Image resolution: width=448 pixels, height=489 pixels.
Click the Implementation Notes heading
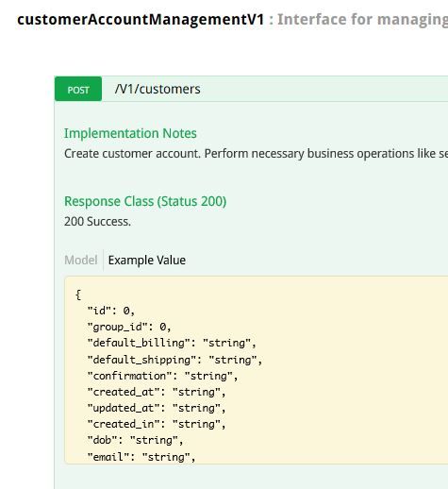[130, 133]
